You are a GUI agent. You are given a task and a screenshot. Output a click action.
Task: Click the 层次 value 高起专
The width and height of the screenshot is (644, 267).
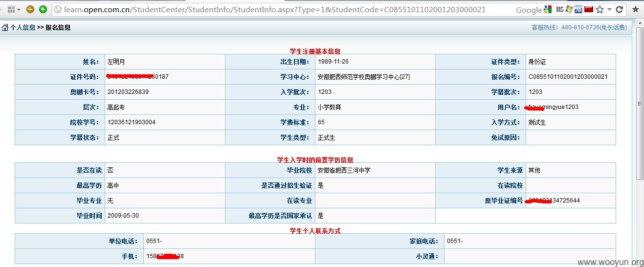pos(116,107)
